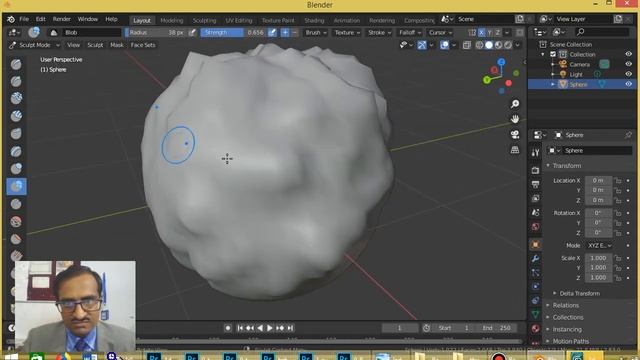Jump to the timeline start frame
640x360 pixels.
coord(240,328)
